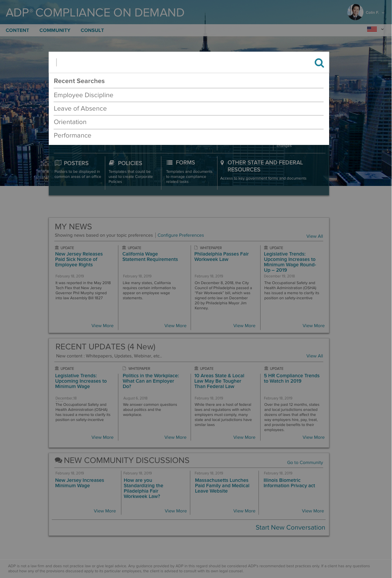Click the location pin icon for Other Resources
Viewport: 392px width, 578px height.
click(x=222, y=163)
